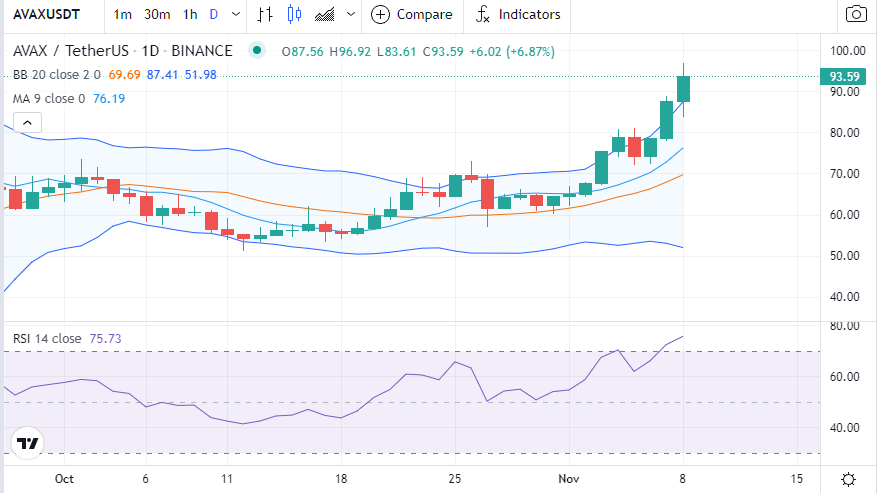Expand the timeframe dropdown arrow

pos(236,14)
